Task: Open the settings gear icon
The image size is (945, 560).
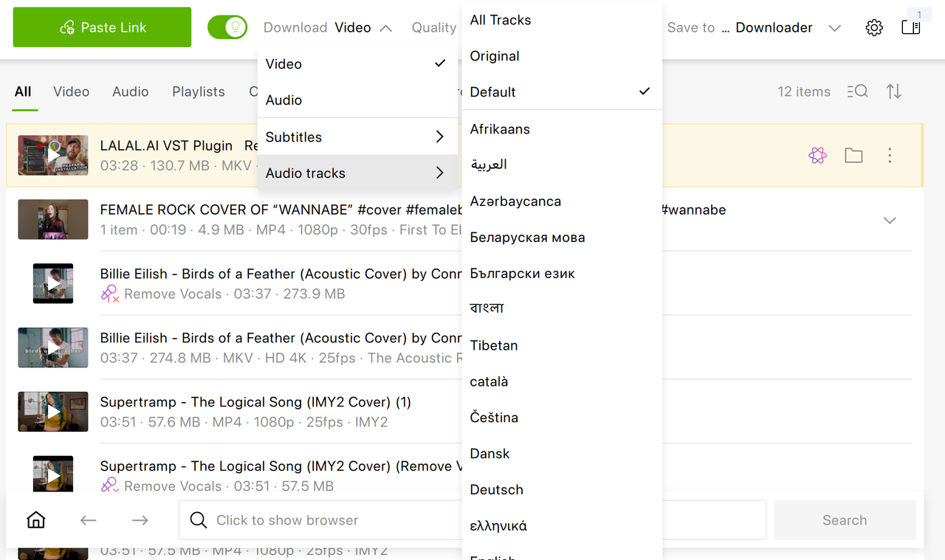Action: coord(874,28)
